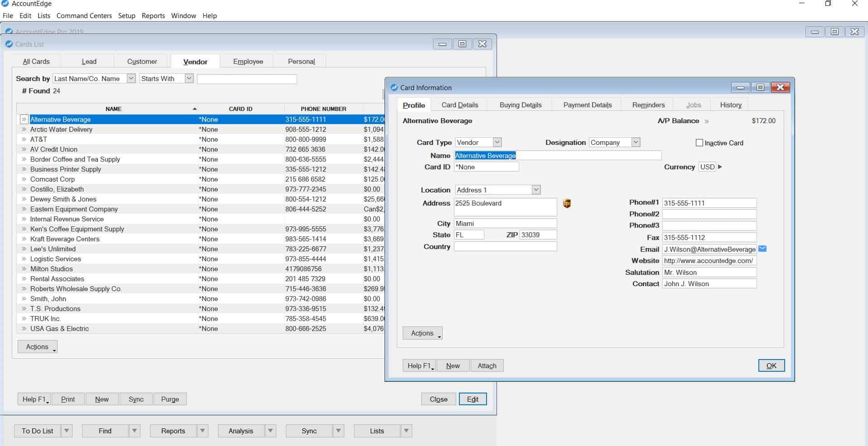Click the Sync button in Cards List
The width and height of the screenshot is (868, 446).
pyautogui.click(x=136, y=399)
